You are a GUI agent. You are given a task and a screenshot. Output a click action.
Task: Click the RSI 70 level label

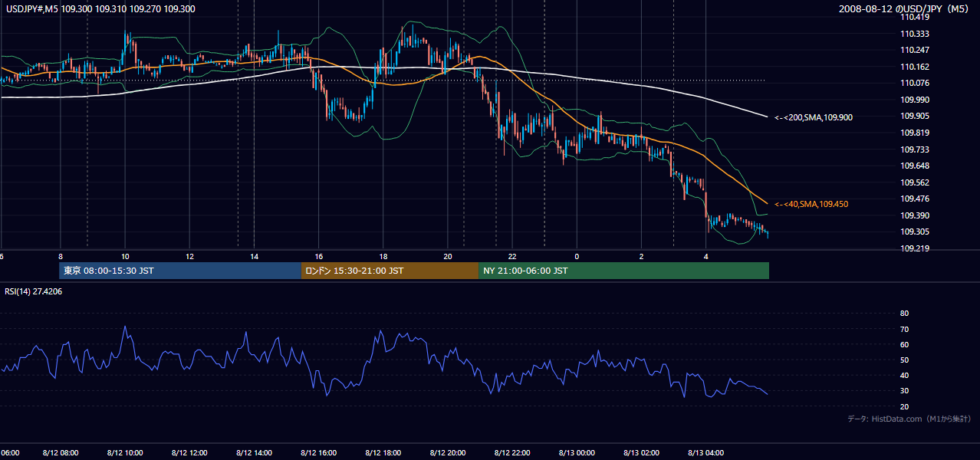tap(904, 329)
